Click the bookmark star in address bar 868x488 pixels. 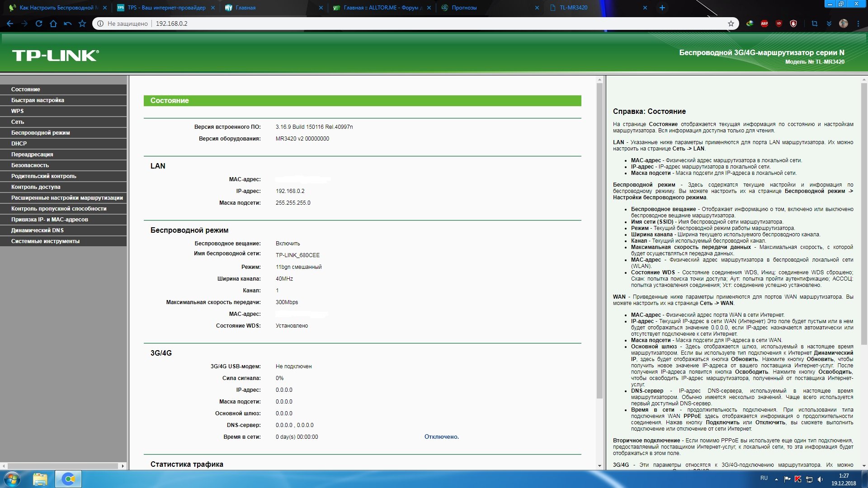click(731, 23)
